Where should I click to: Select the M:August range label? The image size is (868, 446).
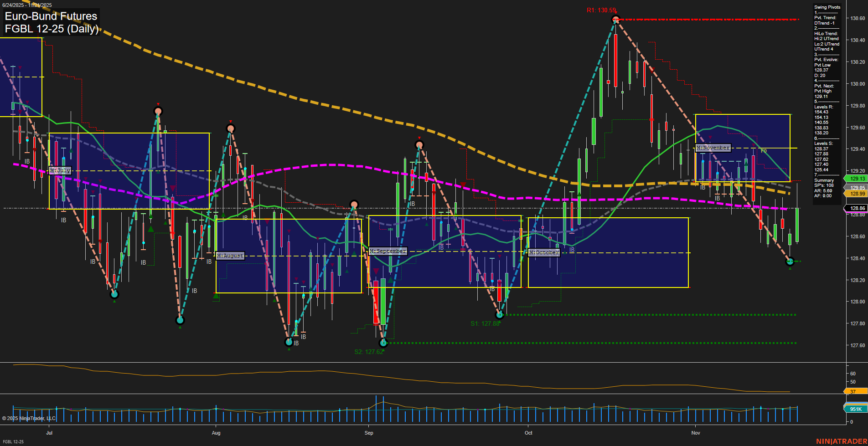[x=230, y=255]
